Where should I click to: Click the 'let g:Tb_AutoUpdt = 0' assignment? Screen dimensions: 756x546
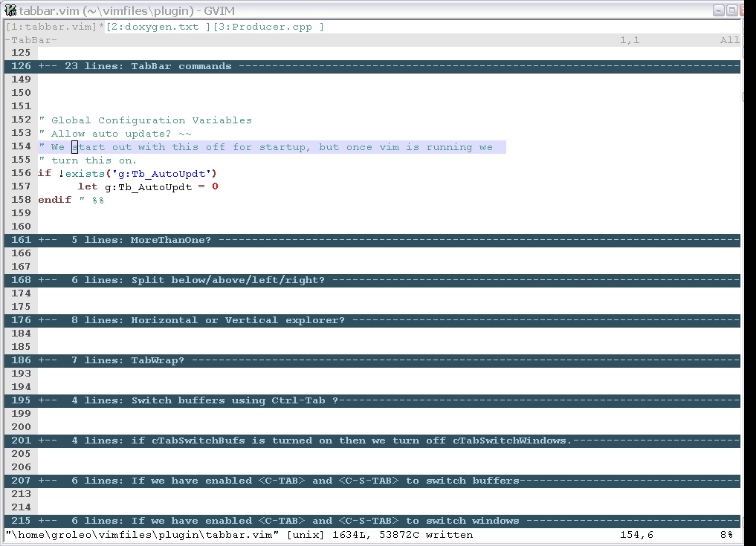point(148,187)
